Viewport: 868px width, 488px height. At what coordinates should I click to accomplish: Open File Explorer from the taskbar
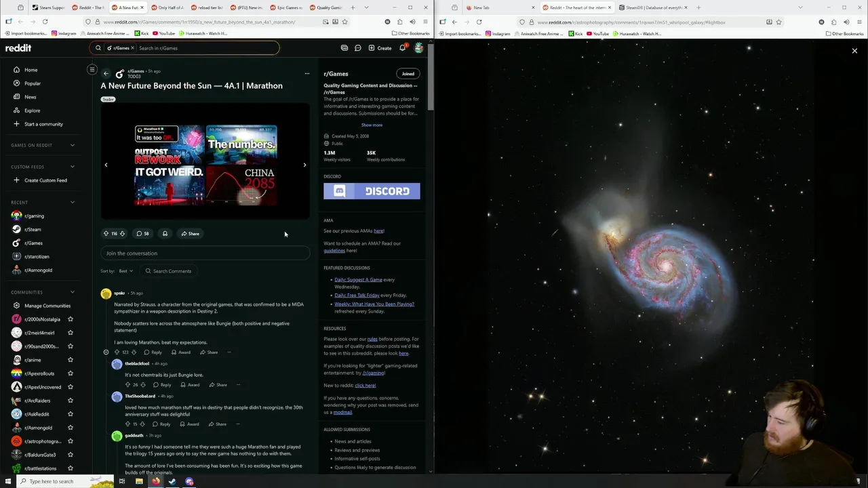139,481
